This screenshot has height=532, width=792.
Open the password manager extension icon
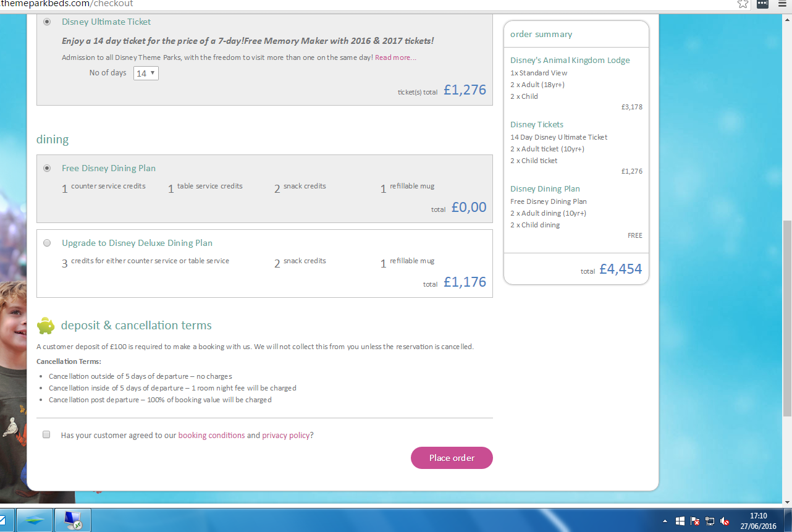(763, 4)
